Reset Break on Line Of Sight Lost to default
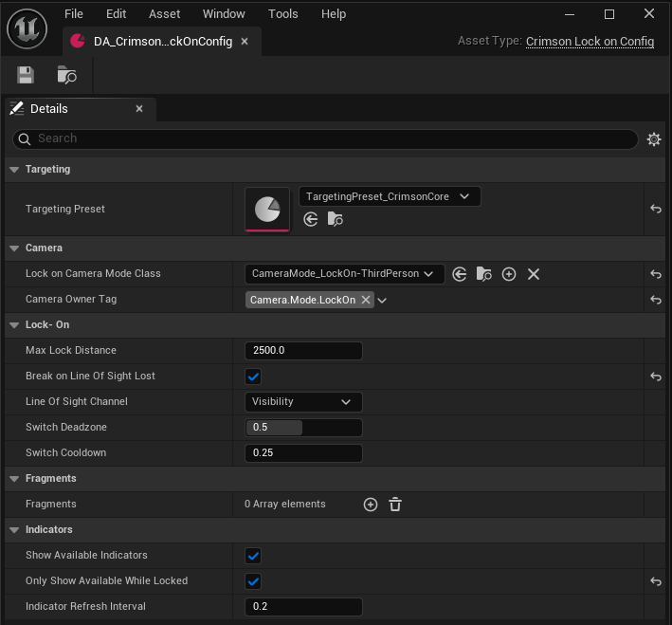Screen dimensions: 672x625 point(656,377)
